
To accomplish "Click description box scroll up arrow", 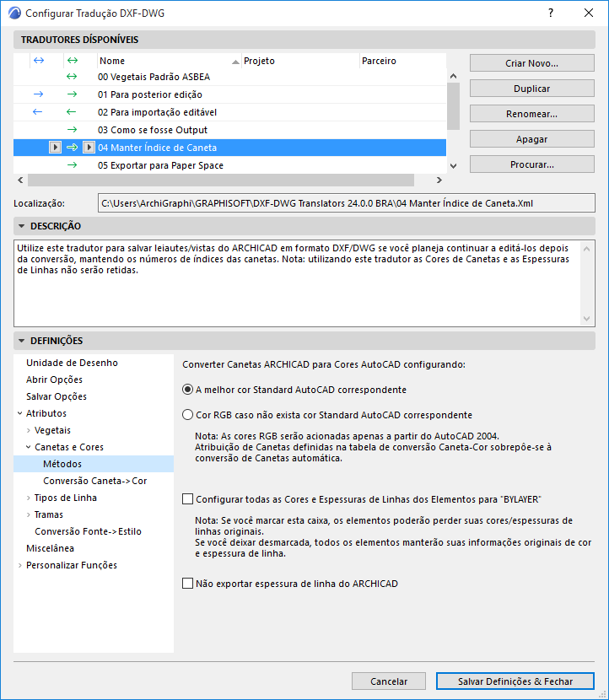I will pyautogui.click(x=587, y=249).
